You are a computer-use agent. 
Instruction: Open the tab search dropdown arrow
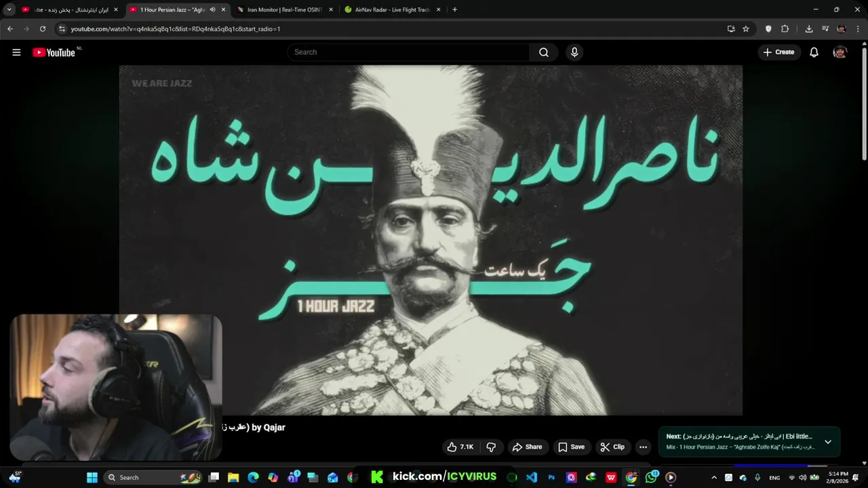(x=9, y=9)
